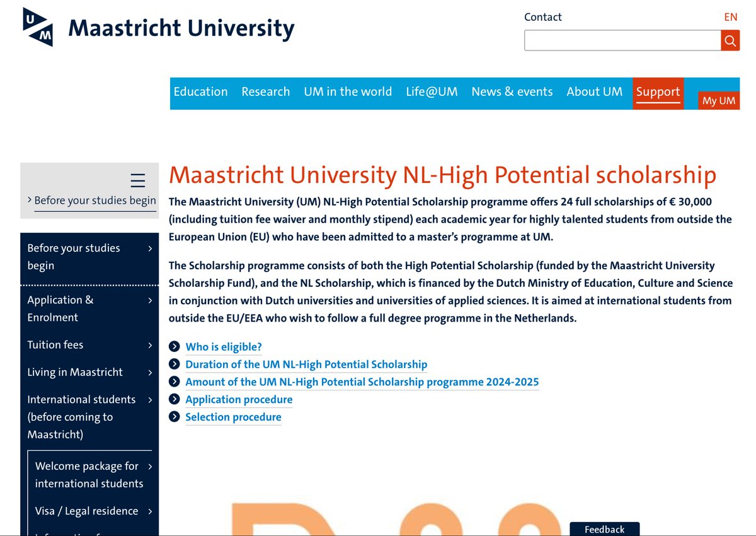Open the Who is eligible? link

tap(224, 347)
